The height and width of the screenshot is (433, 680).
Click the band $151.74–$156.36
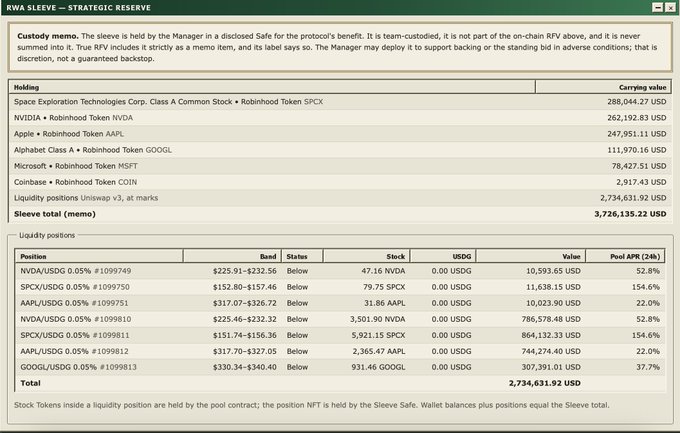click(245, 335)
